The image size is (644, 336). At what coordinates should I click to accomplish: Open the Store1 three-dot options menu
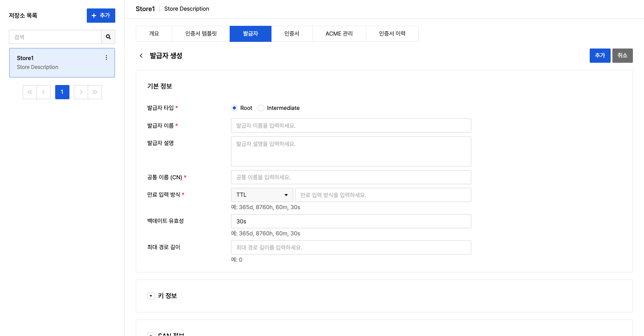106,57
